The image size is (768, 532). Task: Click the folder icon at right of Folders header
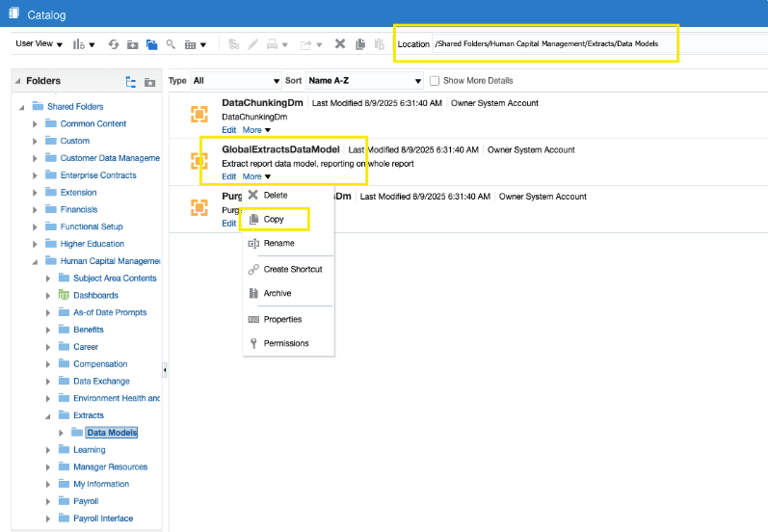[150, 82]
